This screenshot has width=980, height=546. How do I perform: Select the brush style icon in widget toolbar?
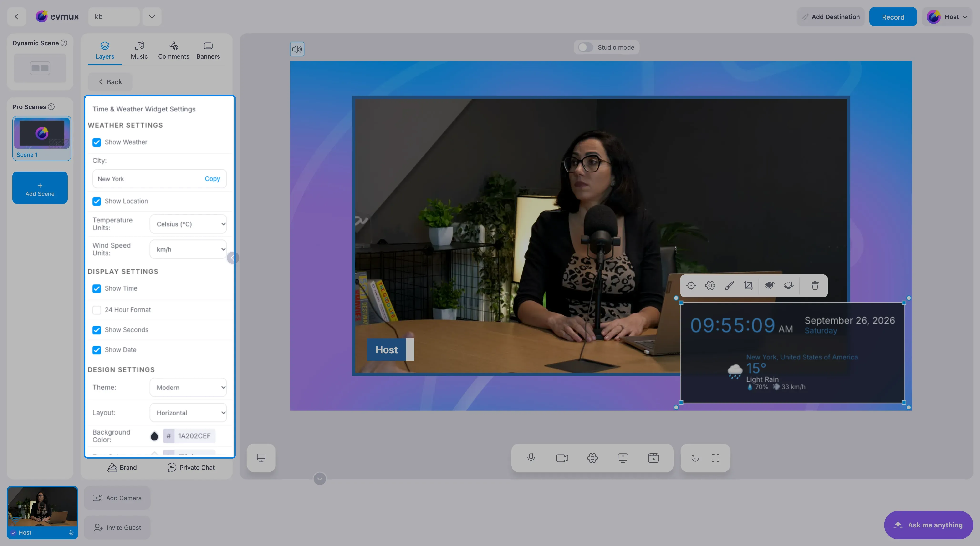coord(729,286)
